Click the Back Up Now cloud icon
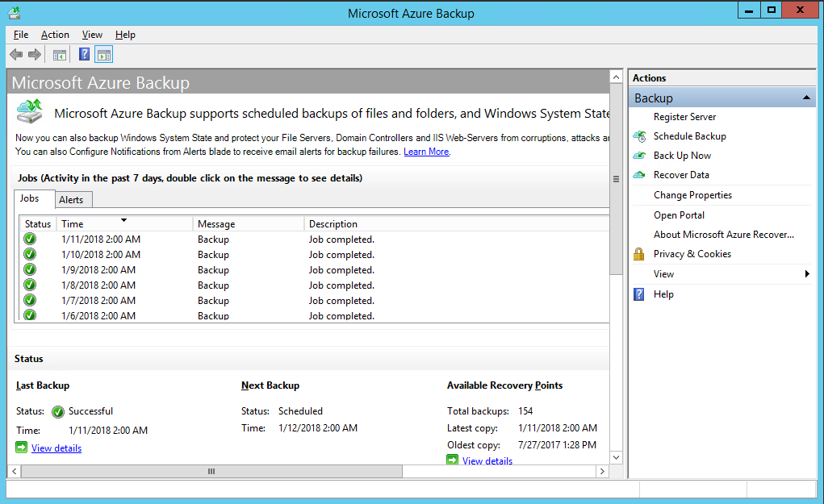This screenshot has width=824, height=504. coord(639,156)
